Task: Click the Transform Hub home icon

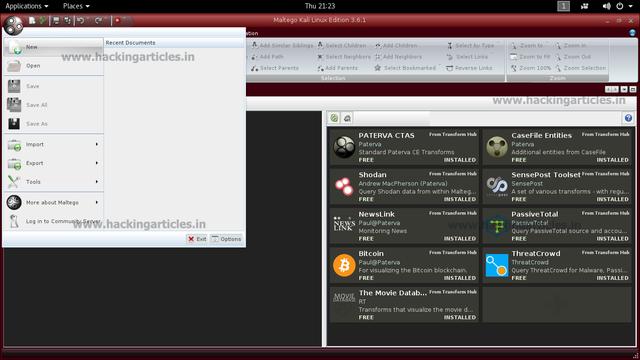Action: (x=347, y=118)
